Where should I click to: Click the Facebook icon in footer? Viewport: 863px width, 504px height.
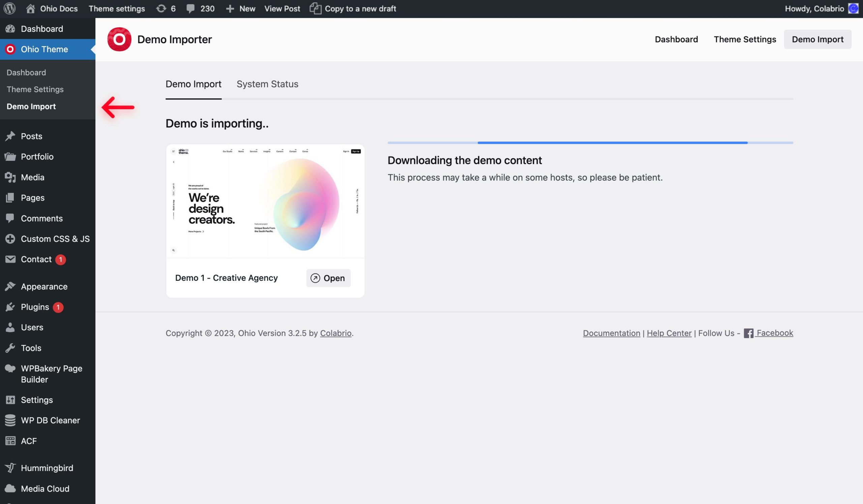click(748, 333)
